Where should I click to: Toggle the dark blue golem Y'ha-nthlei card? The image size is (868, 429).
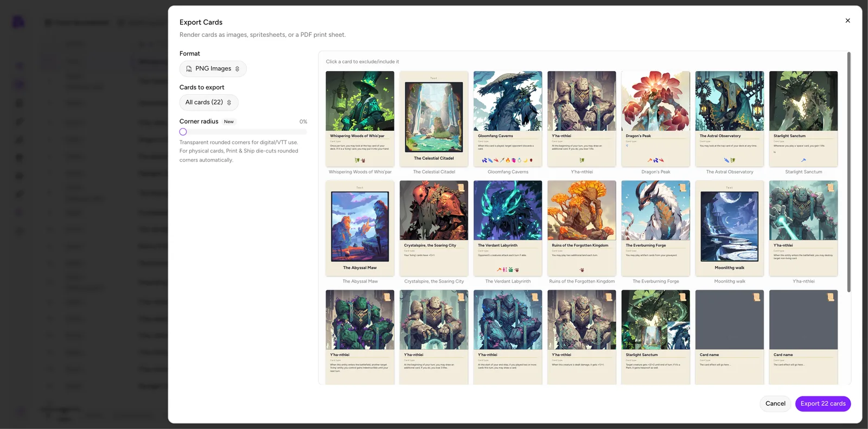(x=508, y=337)
